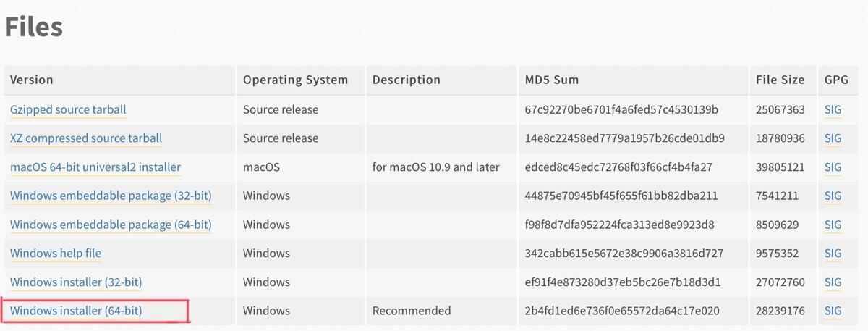Open SIG for Windows installer (64-bit)
Image resolution: width=868 pixels, height=331 pixels.
pos(833,311)
